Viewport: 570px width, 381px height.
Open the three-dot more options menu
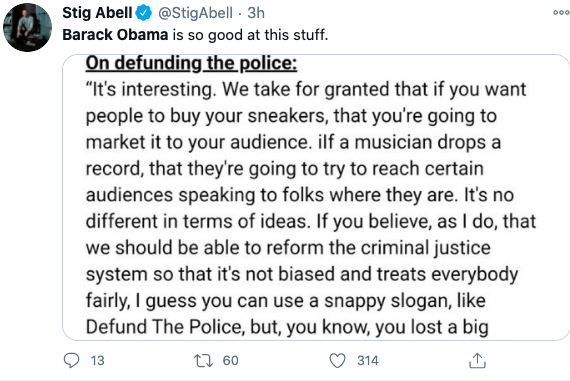pyautogui.click(x=561, y=12)
